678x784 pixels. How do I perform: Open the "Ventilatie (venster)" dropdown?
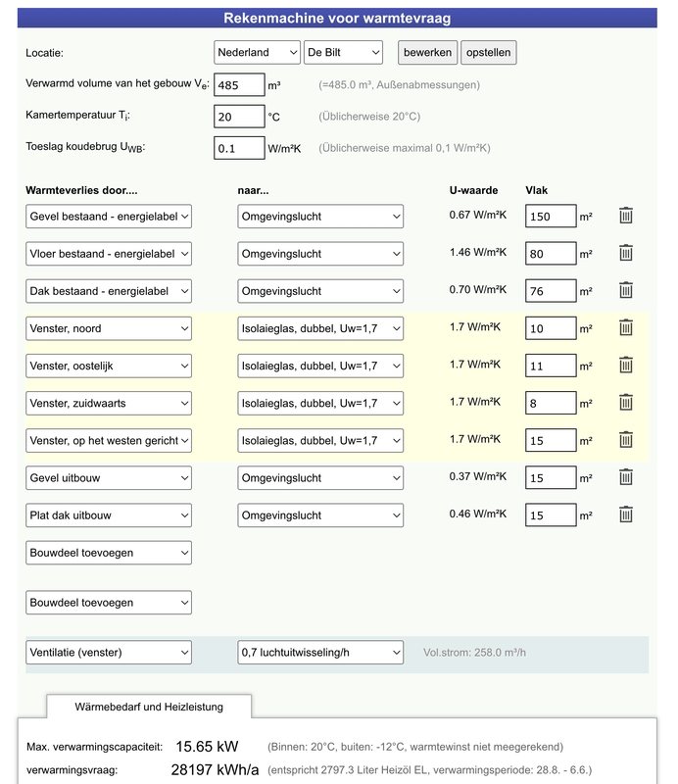tap(108, 652)
